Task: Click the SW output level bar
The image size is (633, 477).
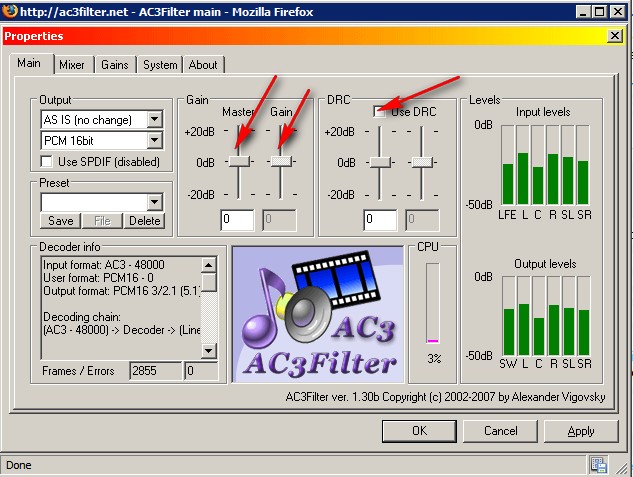Action: (509, 316)
